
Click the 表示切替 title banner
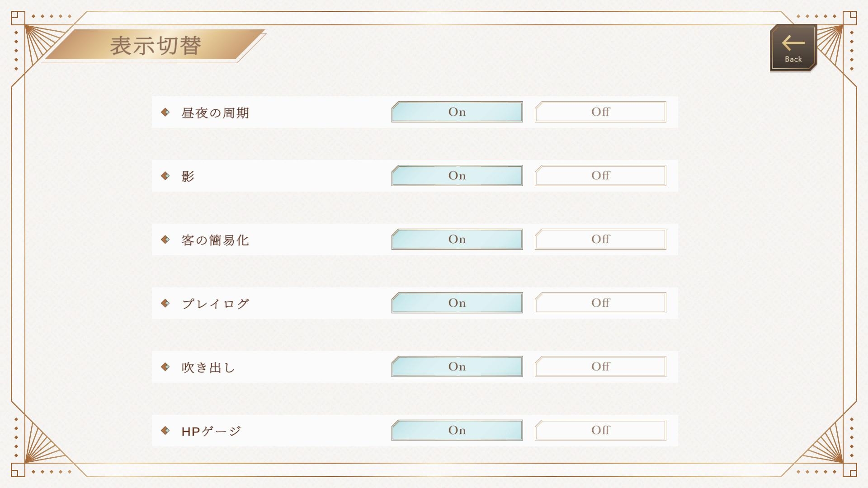(x=155, y=45)
